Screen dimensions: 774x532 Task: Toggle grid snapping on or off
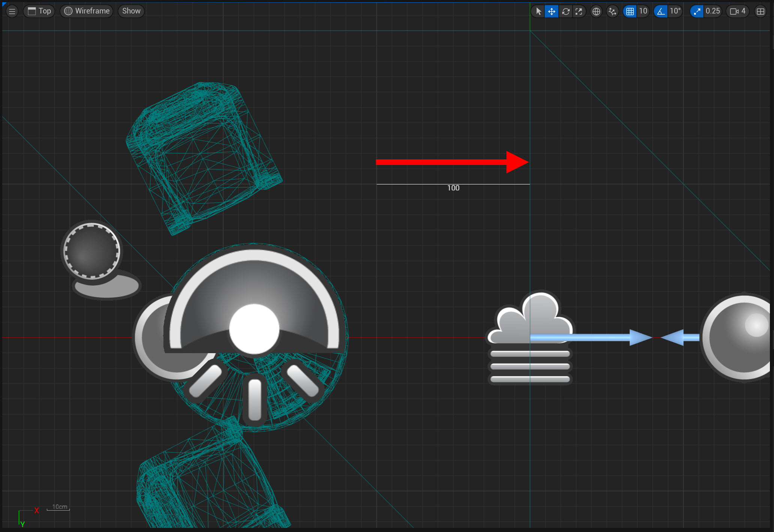click(630, 11)
